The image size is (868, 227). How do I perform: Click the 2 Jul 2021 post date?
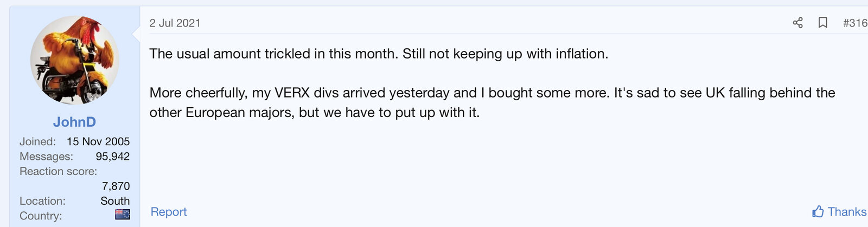tap(175, 23)
